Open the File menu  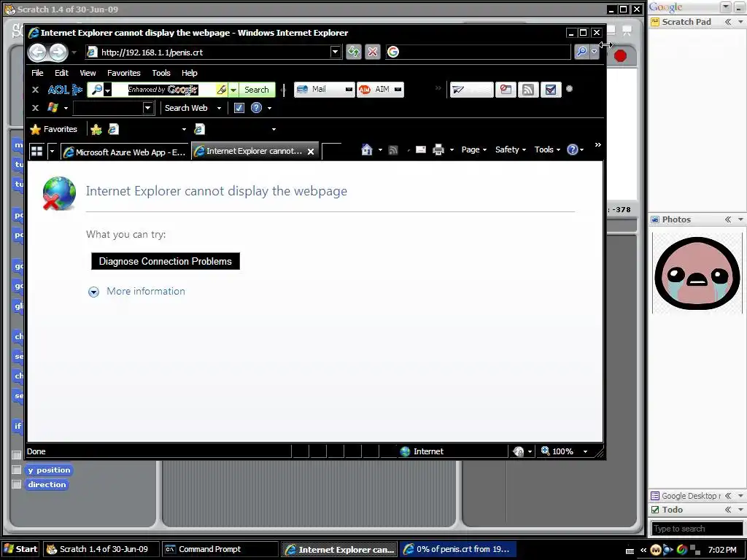[37, 73]
